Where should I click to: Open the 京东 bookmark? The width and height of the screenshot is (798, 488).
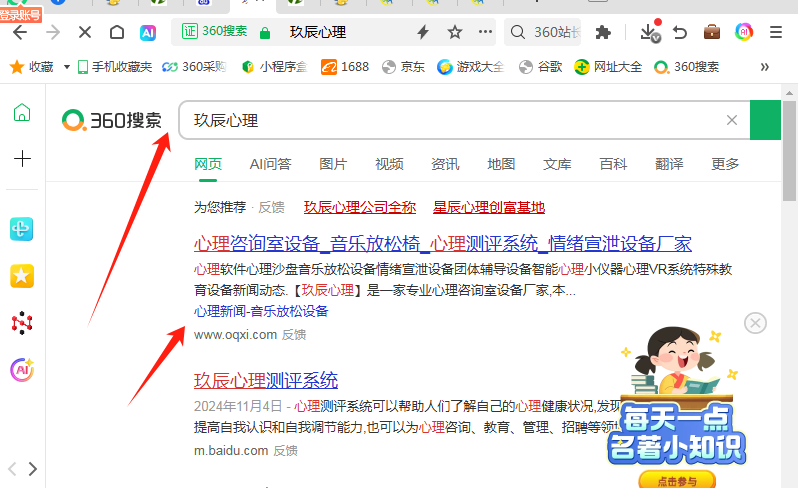point(403,67)
